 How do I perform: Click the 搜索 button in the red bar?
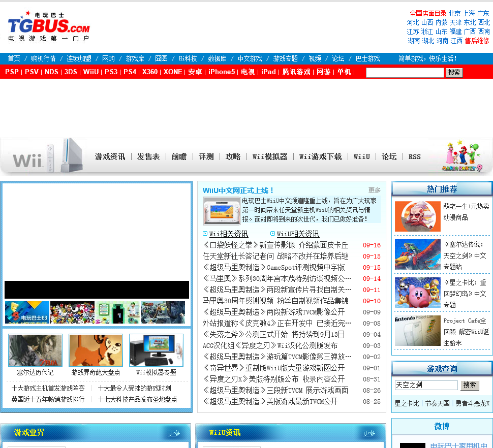pyautogui.click(x=454, y=73)
